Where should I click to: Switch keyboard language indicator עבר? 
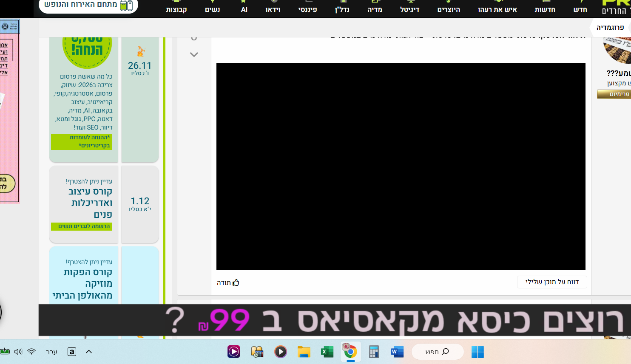52,352
